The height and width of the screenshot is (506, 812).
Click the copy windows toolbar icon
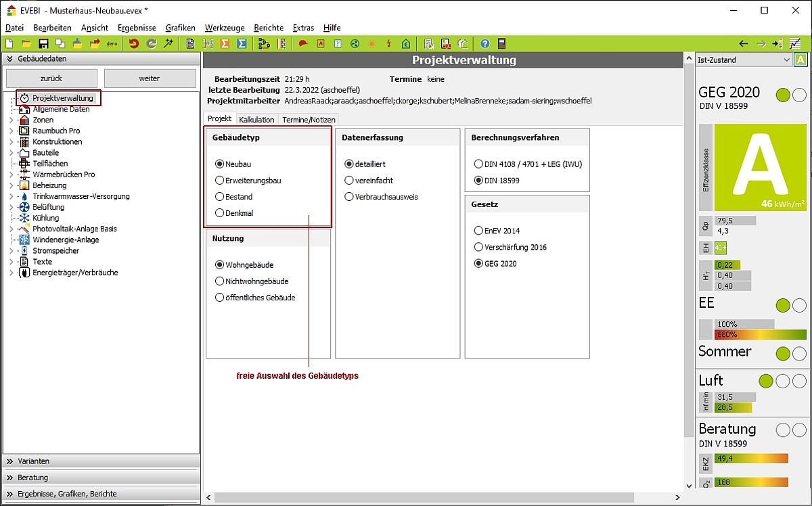click(x=60, y=44)
